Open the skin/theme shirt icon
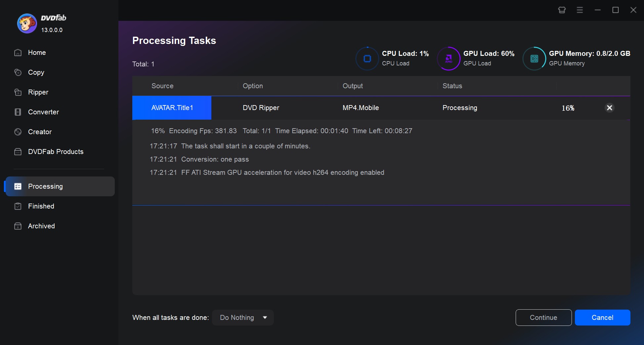The height and width of the screenshot is (345, 644). point(562,10)
